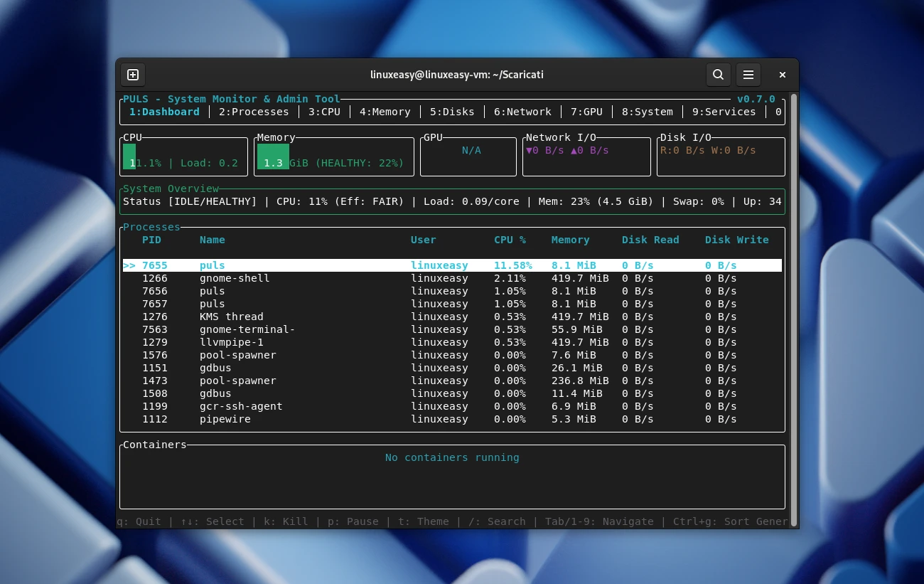Open the 6:Network tab

(x=522, y=112)
